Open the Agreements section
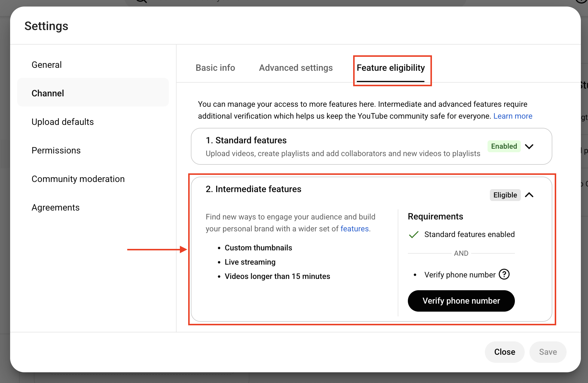This screenshot has width=588, height=383. pos(56,208)
